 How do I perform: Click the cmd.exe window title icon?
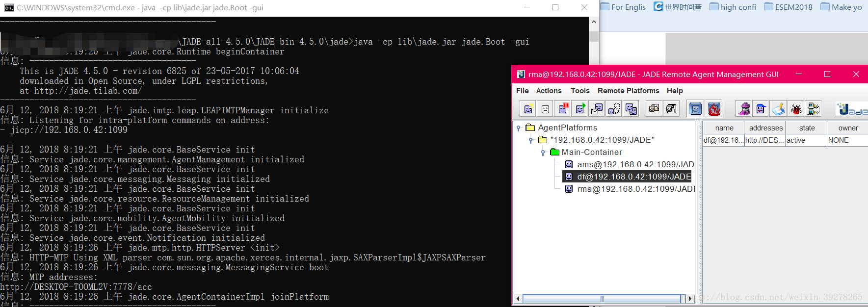pyautogui.click(x=9, y=8)
